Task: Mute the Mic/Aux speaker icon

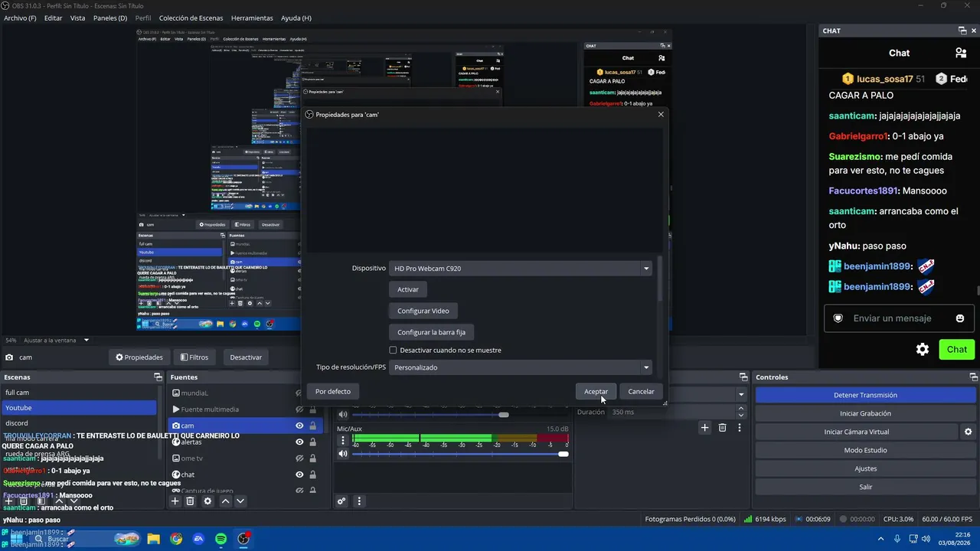Action: point(343,454)
